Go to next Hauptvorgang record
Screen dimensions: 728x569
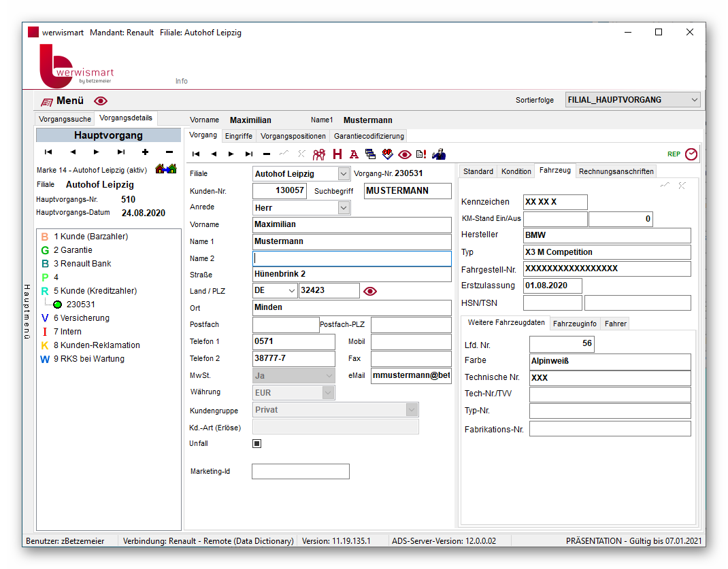(97, 152)
